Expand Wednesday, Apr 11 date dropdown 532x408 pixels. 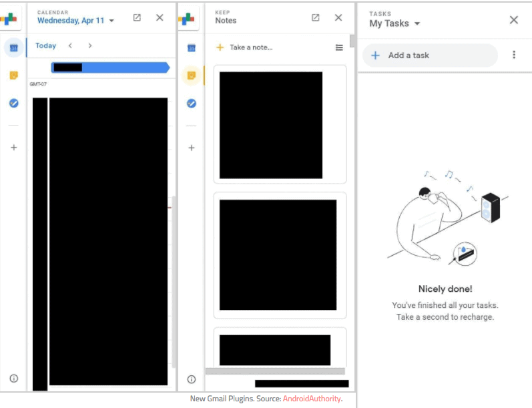[111, 21]
